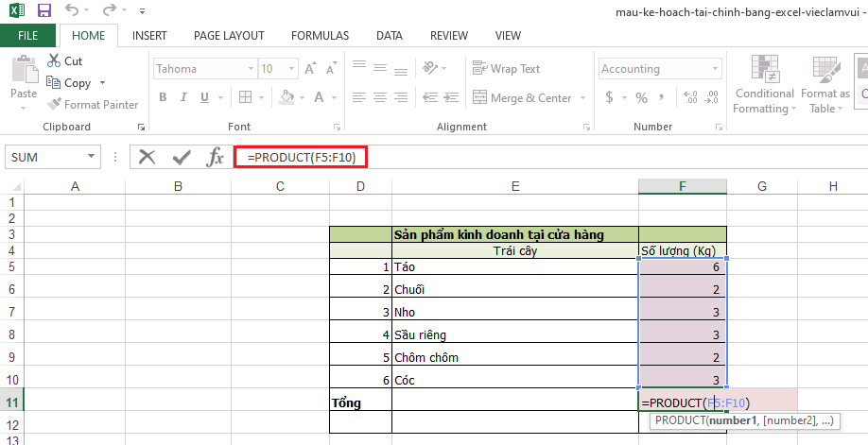Viewport: 868px width, 445px height.
Task: Switch to the FORMULAS tab
Action: tap(320, 35)
